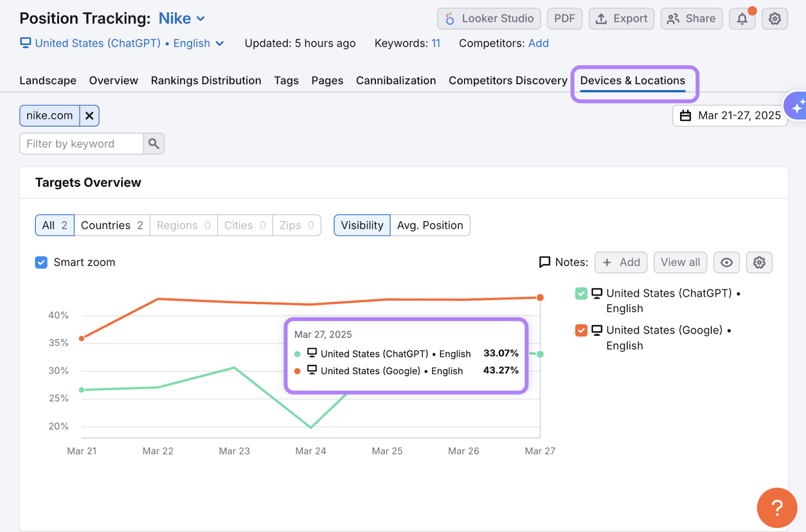This screenshot has width=806, height=532.
Task: Open the Mar 21-27, 2025 date picker
Action: [730, 116]
